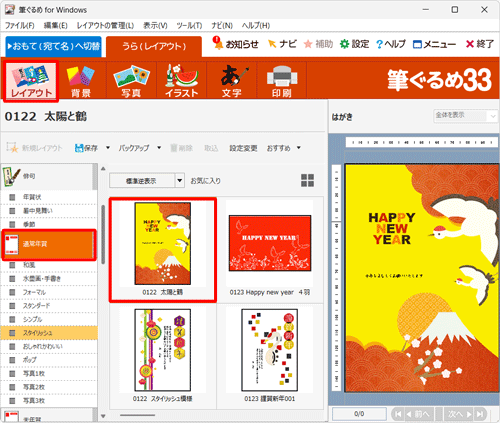Select the うら(レイアウト) tab
The width and height of the screenshot is (500, 423).
[x=154, y=46]
